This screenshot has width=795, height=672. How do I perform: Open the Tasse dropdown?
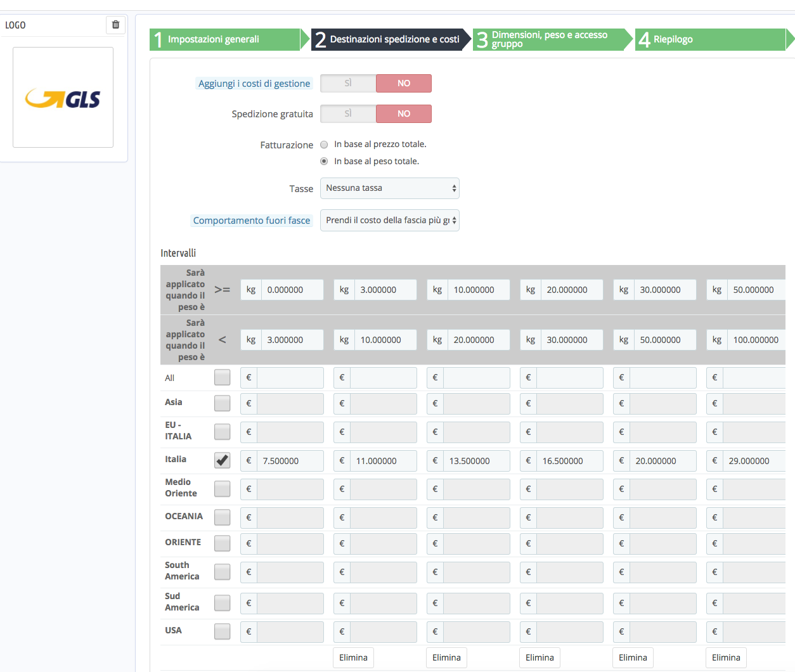(389, 188)
